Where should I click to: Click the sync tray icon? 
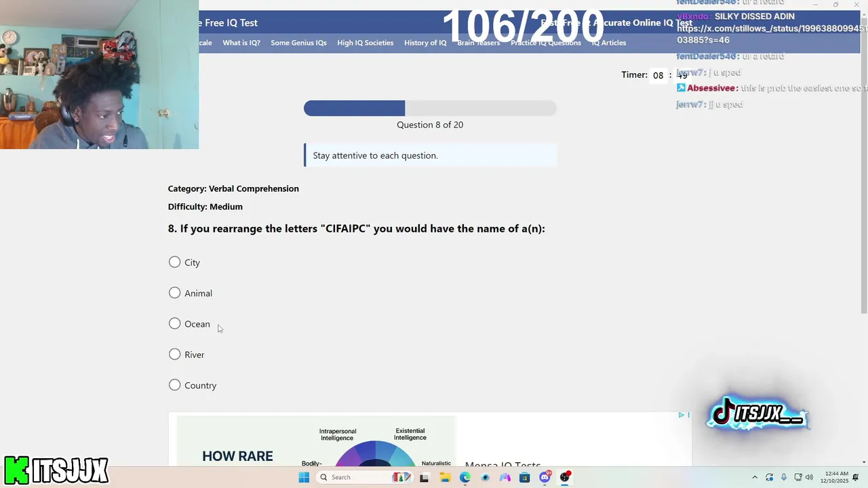coord(769,477)
